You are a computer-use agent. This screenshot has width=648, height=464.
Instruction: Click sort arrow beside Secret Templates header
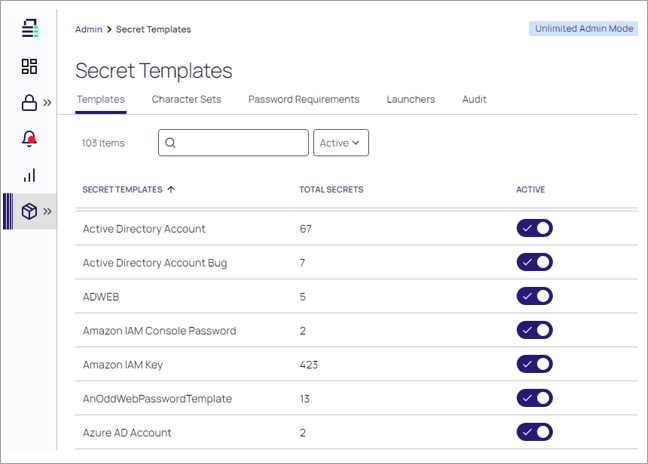coord(171,189)
